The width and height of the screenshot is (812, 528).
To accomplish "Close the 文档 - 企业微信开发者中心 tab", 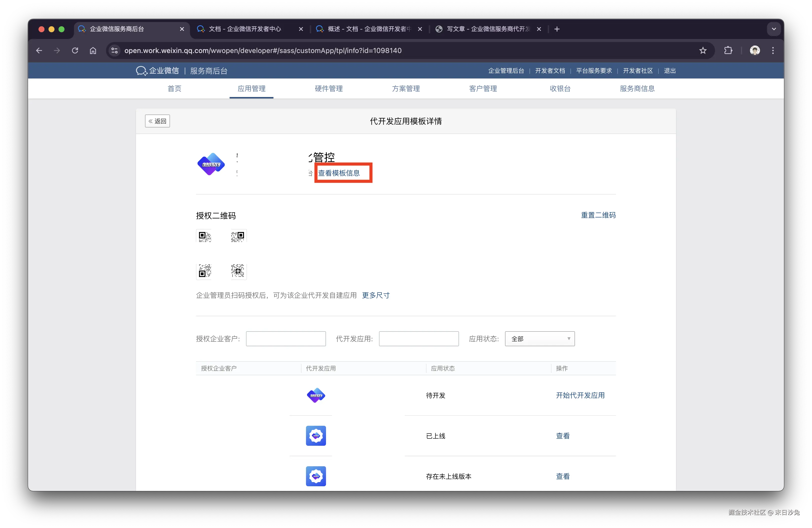I will coord(301,29).
